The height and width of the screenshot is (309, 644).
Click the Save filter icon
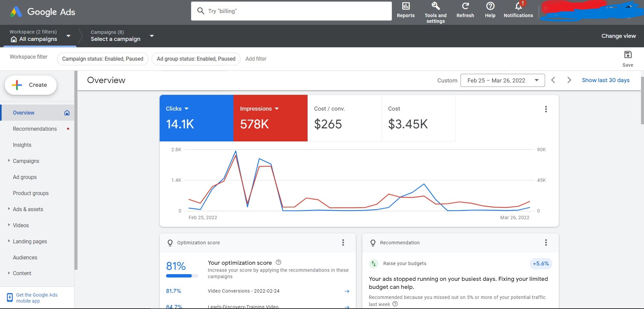coord(628,55)
